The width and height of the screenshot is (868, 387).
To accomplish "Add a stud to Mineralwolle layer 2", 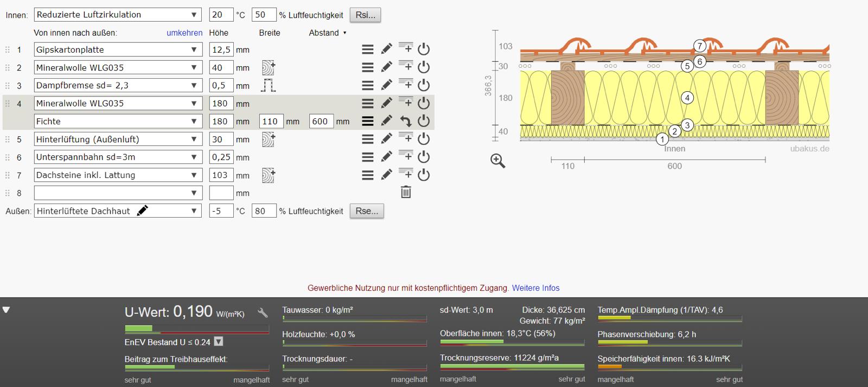I will click(269, 67).
